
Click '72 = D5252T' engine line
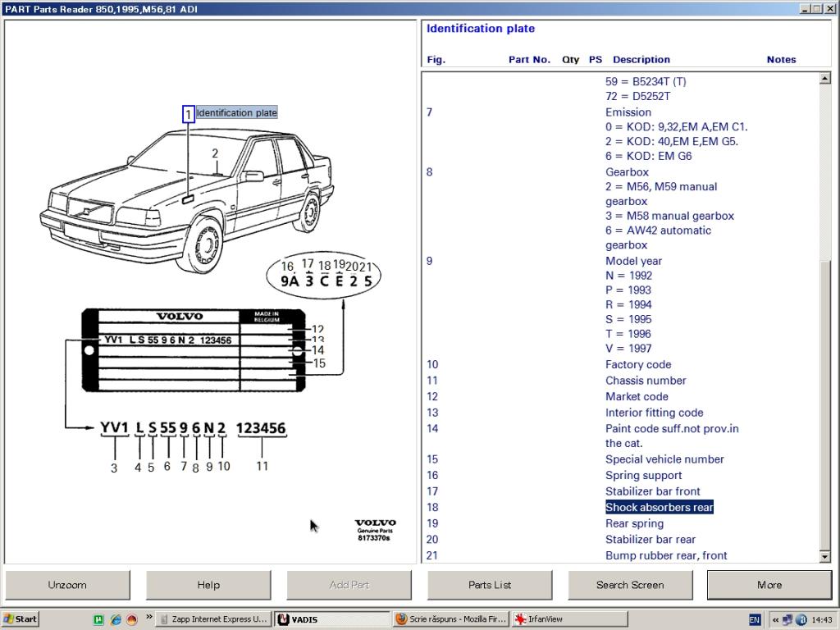coord(637,97)
